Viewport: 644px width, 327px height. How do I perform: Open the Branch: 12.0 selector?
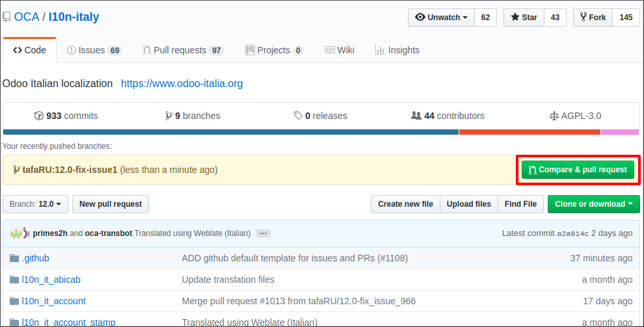coord(36,204)
